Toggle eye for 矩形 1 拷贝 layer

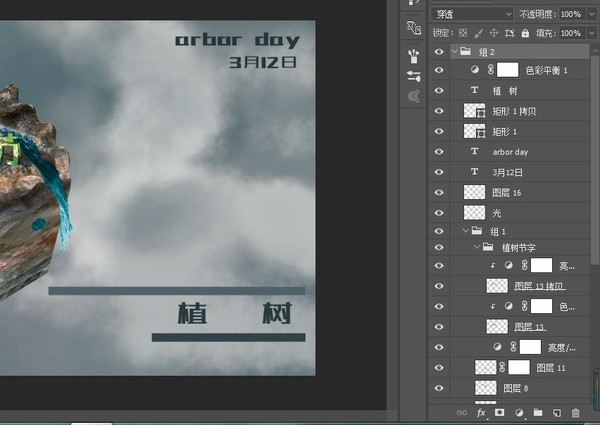coord(439,111)
